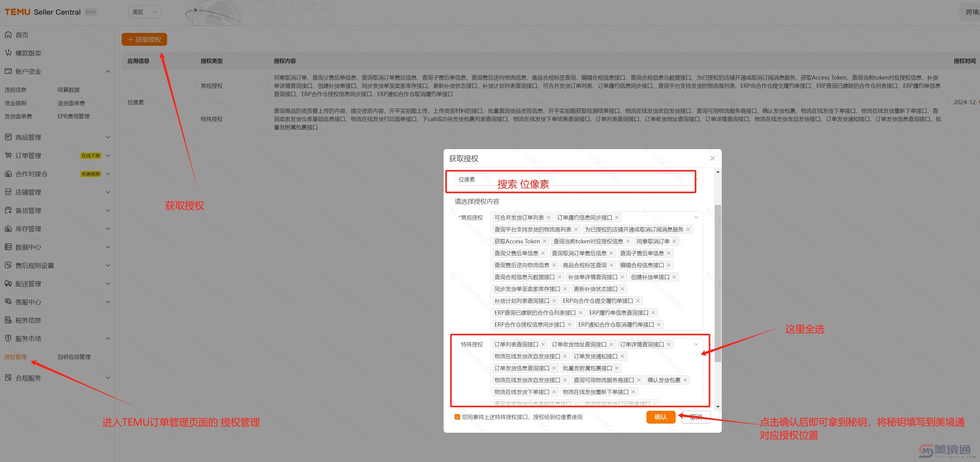The height and width of the screenshot is (462, 980).
Task: Click the dialog vertical scrollbar thumb
Action: coord(717,283)
